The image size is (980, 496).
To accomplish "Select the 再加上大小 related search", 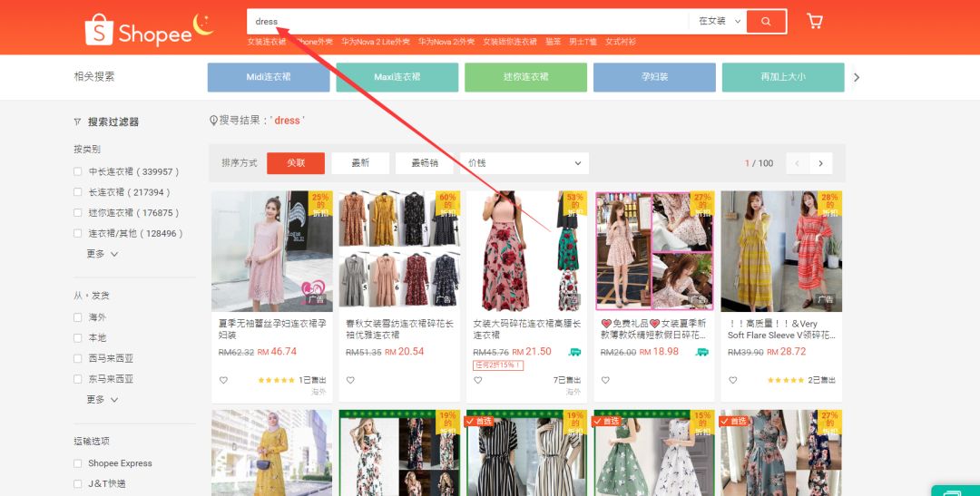I will 783,77.
